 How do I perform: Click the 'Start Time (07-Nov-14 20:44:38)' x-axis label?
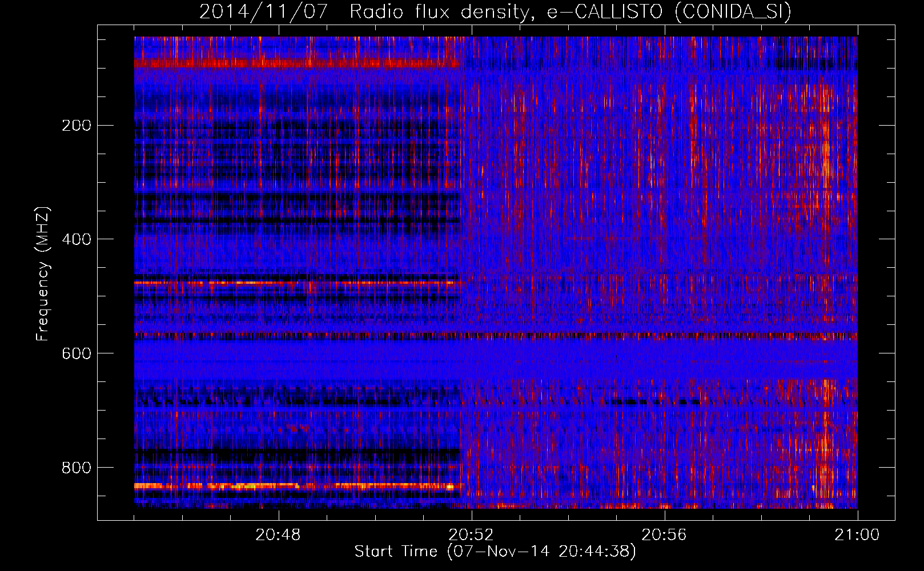tap(495, 552)
